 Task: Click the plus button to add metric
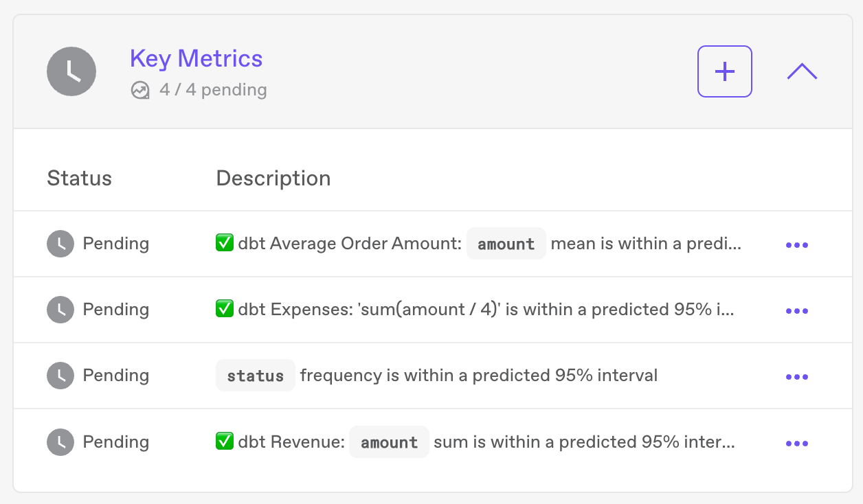coord(725,71)
